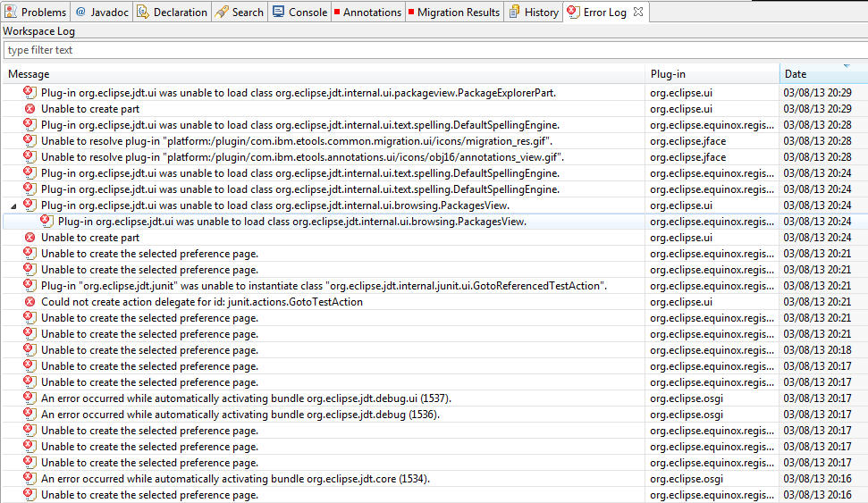Screen dimensions: 868x503
Task: Click the Workspace Log heading
Action: pos(38,31)
